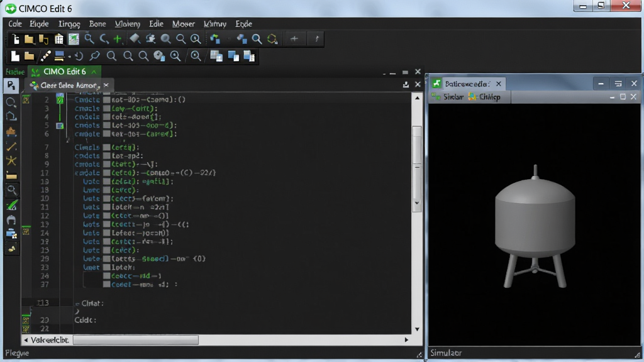Image resolution: width=644 pixels, height=362 pixels.
Task: Close the Cleer Belee Aemor document tab
Action: [x=106, y=85]
